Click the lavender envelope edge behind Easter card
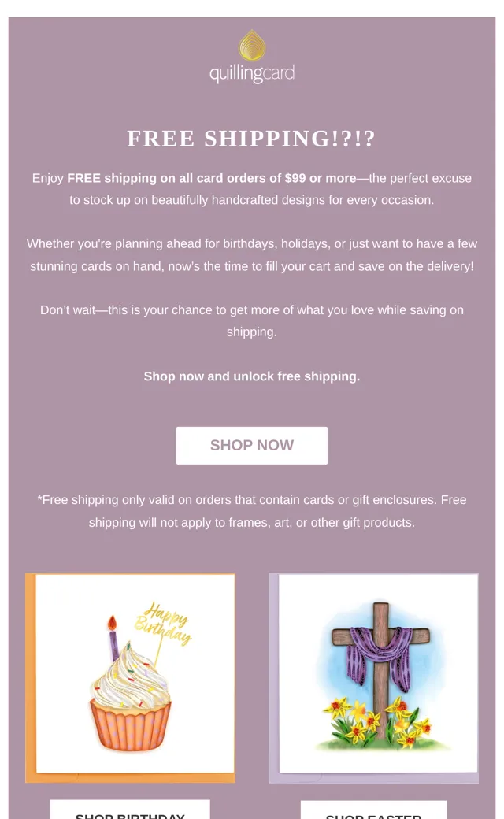 tap(274, 678)
